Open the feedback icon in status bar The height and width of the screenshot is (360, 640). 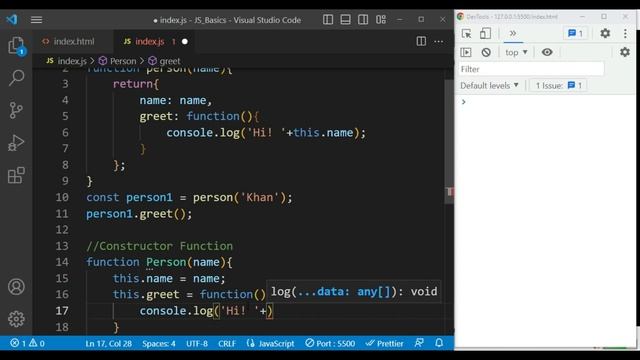419,343
